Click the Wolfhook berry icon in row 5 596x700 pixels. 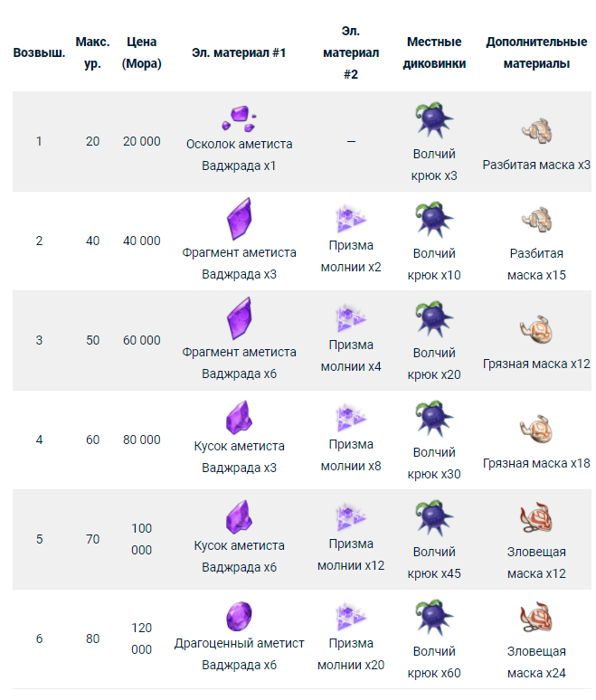point(434,517)
